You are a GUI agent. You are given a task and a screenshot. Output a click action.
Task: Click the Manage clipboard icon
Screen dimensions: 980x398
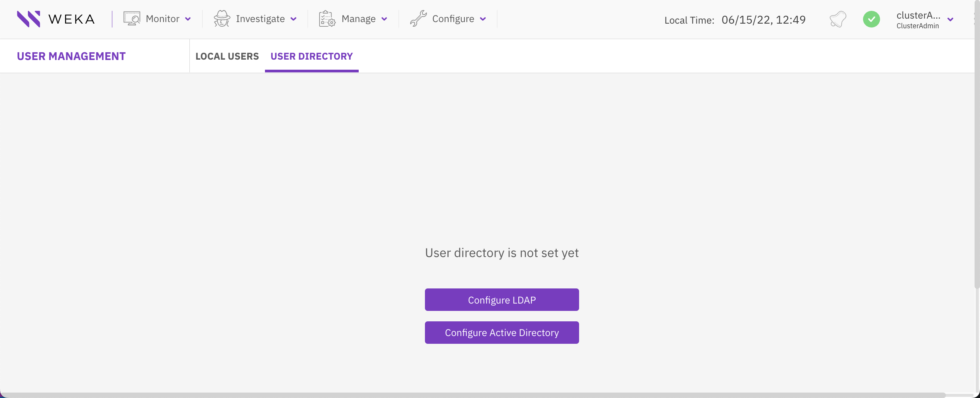(x=327, y=18)
